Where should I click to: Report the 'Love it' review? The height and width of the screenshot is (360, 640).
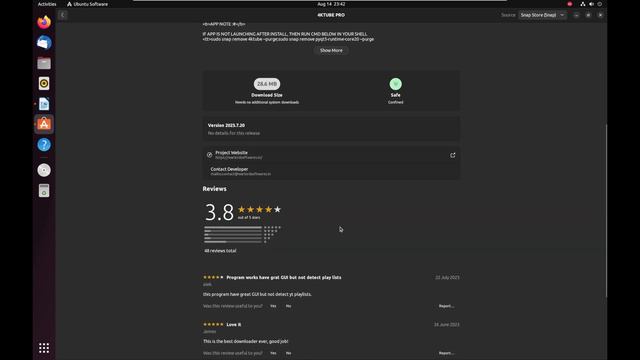pyautogui.click(x=446, y=353)
